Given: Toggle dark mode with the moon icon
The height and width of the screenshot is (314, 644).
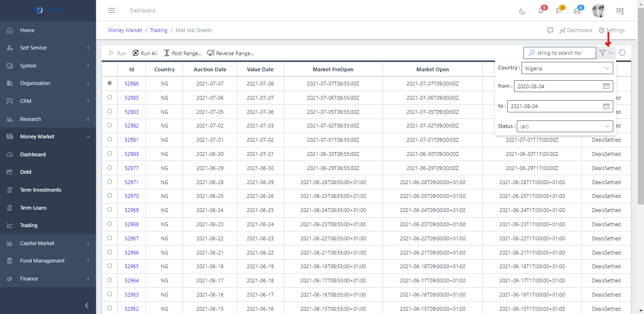Looking at the screenshot, I should pos(522,11).
